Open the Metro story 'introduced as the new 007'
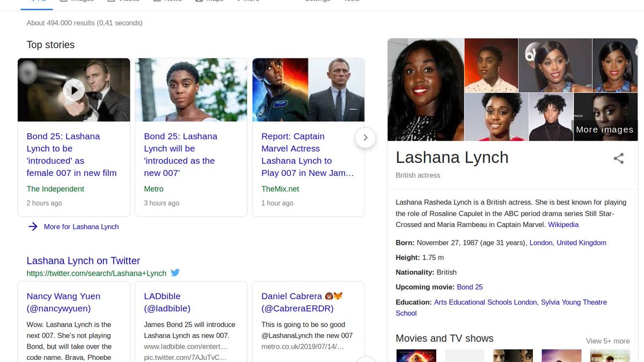This screenshot has width=644, height=362. coord(181,154)
